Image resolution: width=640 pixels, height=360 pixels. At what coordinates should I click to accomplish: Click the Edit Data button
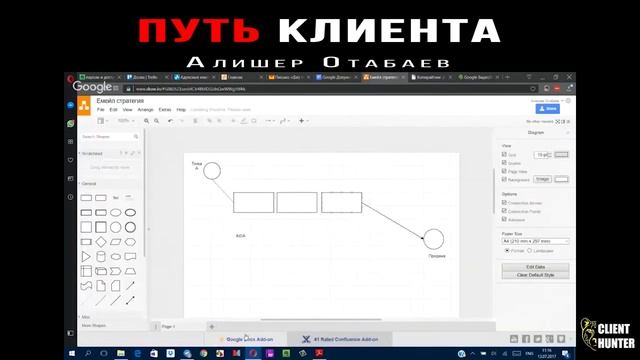point(535,267)
